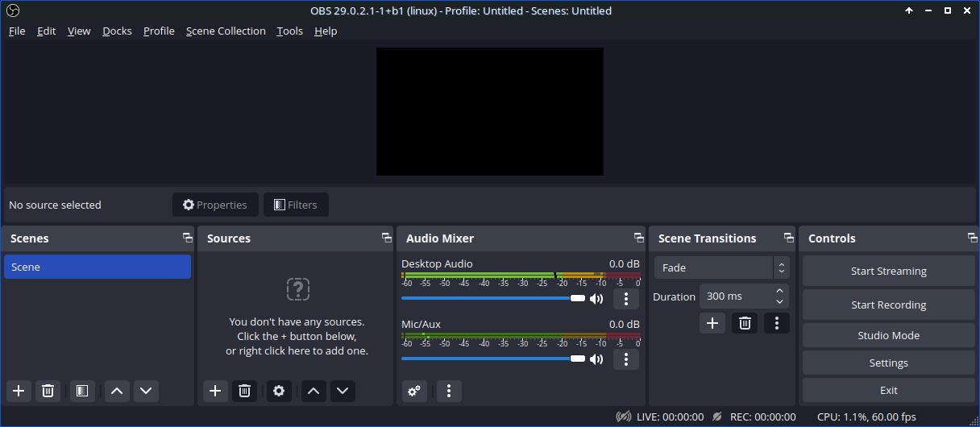Open source properties gear in Sources dock
The image size is (980, 427).
coord(279,391)
